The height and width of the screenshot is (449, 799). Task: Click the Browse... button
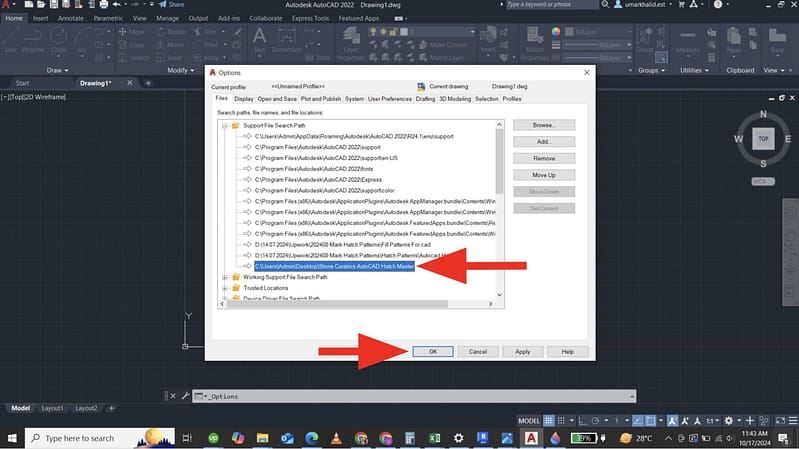pos(544,125)
